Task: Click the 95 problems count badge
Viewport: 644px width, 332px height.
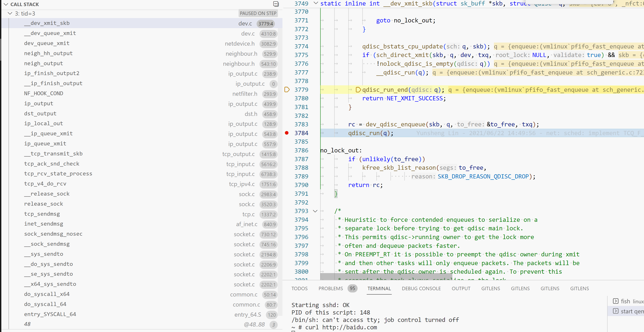Action: 352,288
